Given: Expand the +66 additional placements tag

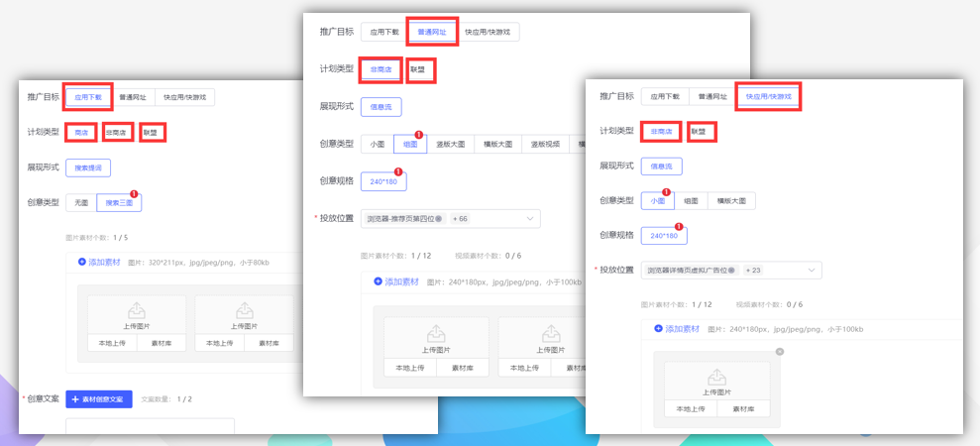Looking at the screenshot, I should 461,218.
